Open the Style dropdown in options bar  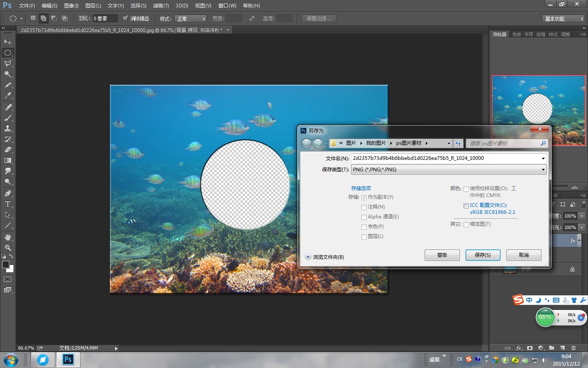pos(191,19)
